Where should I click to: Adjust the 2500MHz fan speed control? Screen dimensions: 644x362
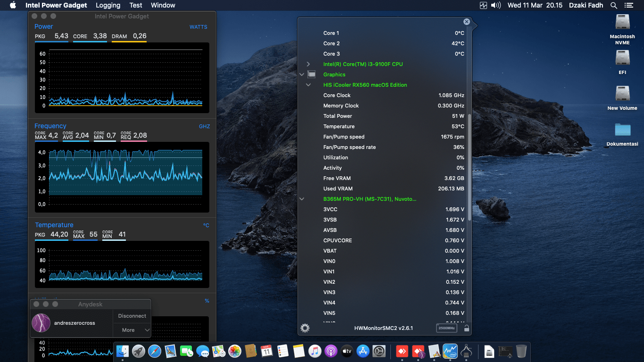[446, 328]
